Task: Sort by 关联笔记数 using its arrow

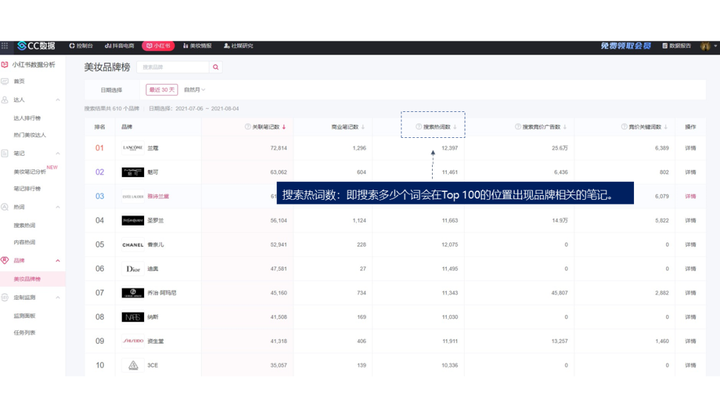Action: (x=284, y=127)
